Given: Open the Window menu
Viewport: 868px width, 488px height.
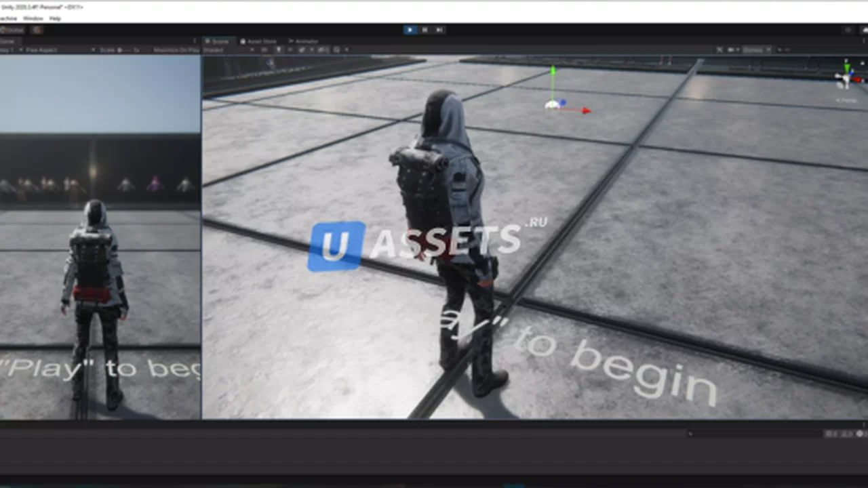Looking at the screenshot, I should coord(33,18).
